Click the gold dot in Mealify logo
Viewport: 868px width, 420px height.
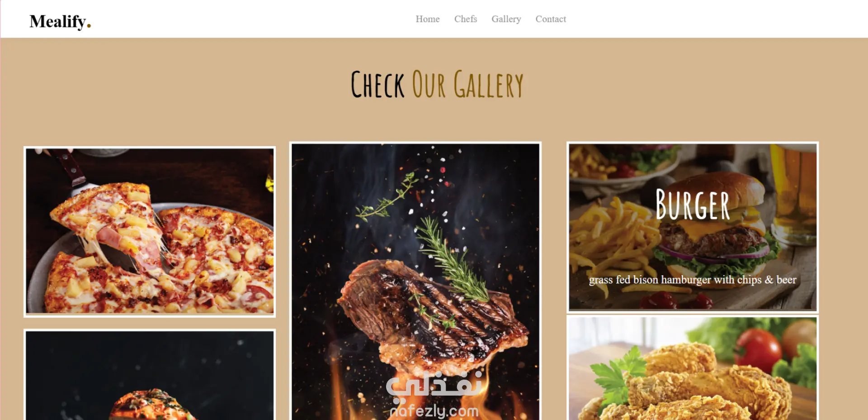(x=89, y=26)
